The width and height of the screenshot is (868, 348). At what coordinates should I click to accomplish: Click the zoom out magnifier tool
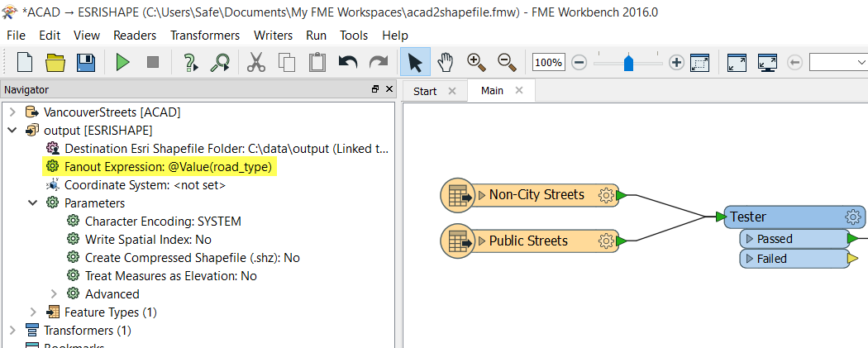(507, 62)
